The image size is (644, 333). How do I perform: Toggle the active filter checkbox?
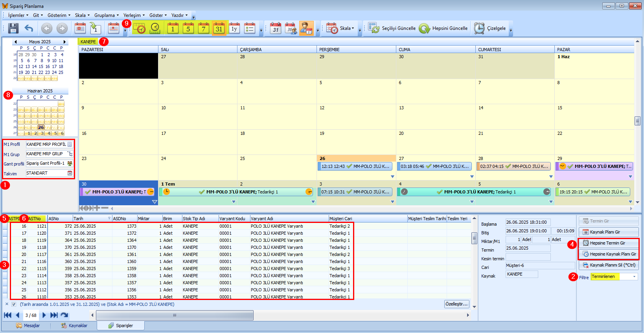pos(14,304)
